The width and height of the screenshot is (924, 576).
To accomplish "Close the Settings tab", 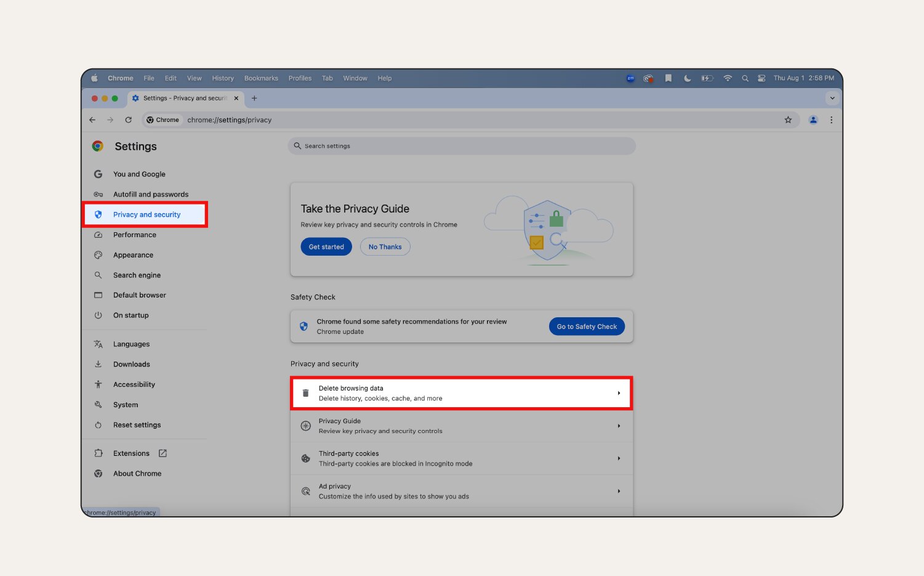I will [236, 98].
